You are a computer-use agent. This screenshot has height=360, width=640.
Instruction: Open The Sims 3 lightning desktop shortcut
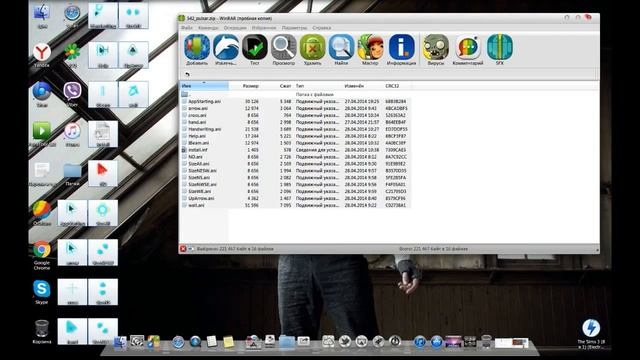pos(591,334)
